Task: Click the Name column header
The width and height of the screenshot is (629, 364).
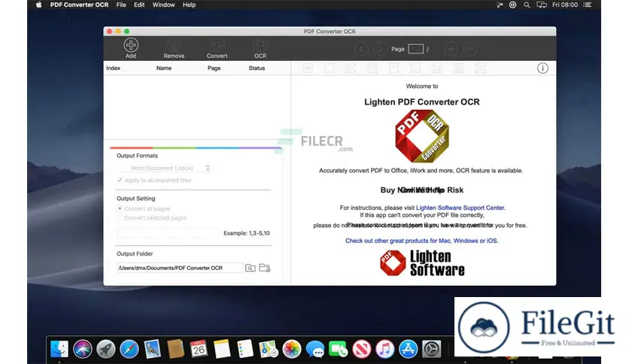Action: point(164,68)
